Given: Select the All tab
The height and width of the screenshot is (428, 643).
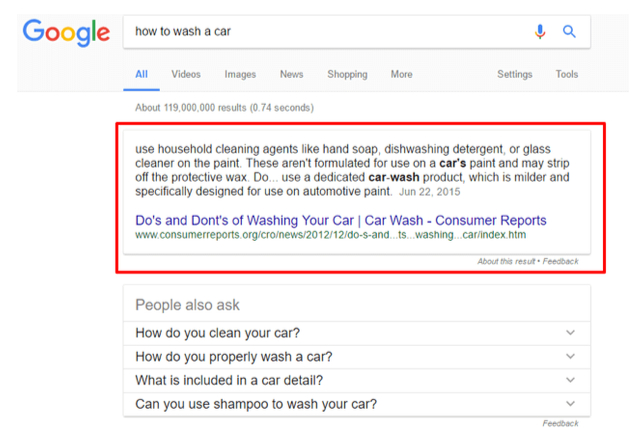Looking at the screenshot, I should 141,74.
